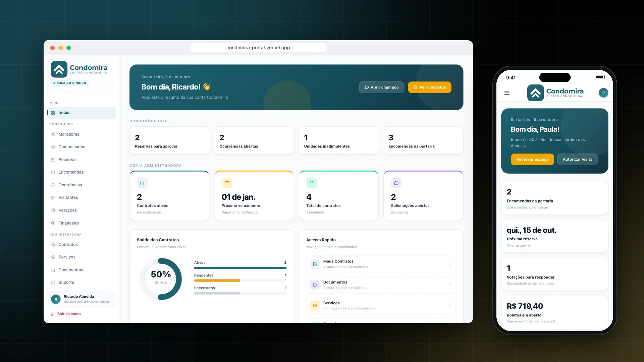Click the browser address bar URL
Viewport: 644px width, 362px height.
(258, 48)
